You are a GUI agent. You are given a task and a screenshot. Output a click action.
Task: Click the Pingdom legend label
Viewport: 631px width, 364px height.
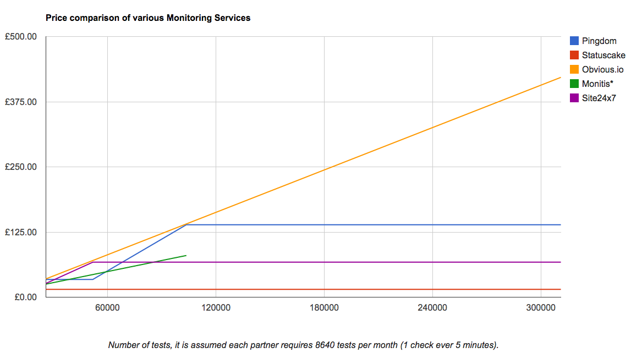[599, 41]
